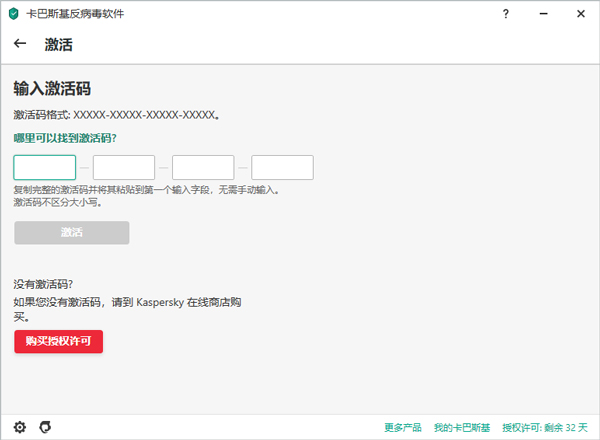The width and height of the screenshot is (600, 440).
Task: Click the grey 激活 button
Action: click(x=72, y=232)
